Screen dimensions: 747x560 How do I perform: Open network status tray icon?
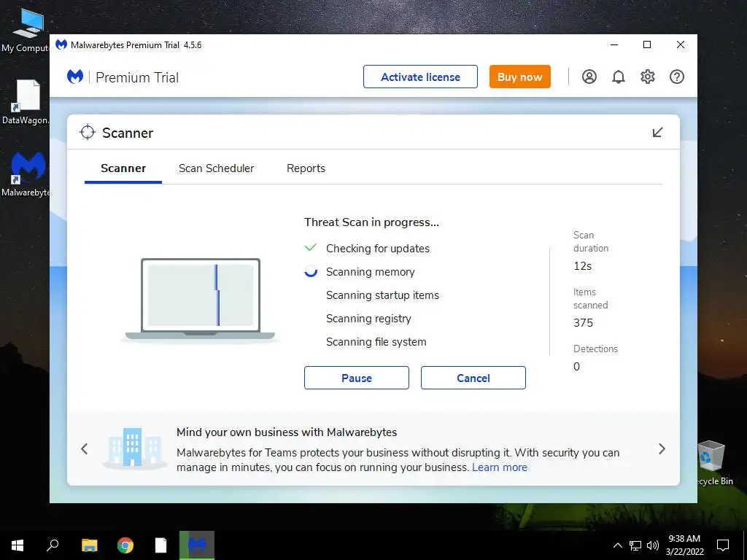pyautogui.click(x=635, y=545)
